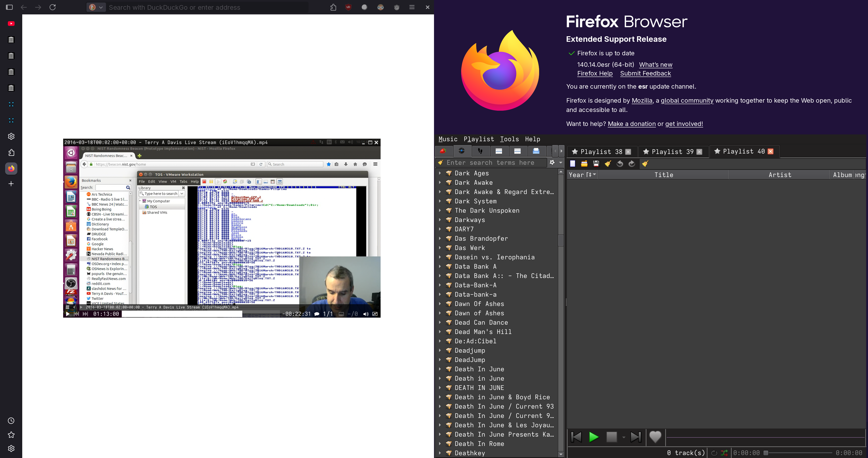The image size is (868, 458).
Task: Clear playlist with broom icon beside the floppy disk
Action: tap(608, 163)
